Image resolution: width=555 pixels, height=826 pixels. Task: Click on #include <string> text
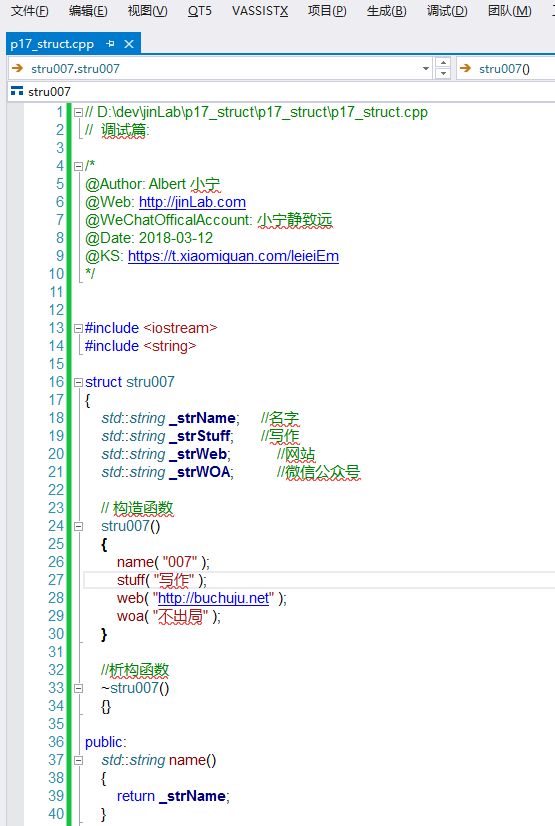tap(141, 346)
